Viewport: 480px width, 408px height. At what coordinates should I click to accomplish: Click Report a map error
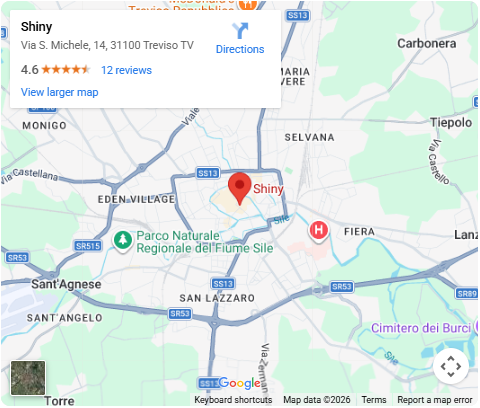click(435, 400)
